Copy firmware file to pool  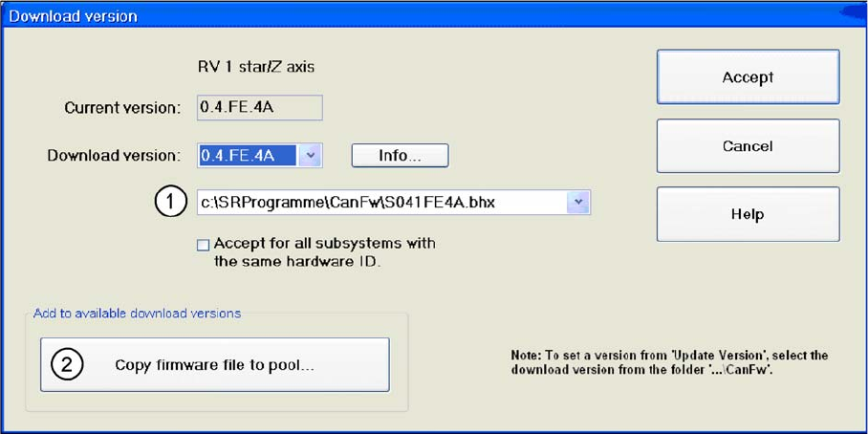coord(215,365)
